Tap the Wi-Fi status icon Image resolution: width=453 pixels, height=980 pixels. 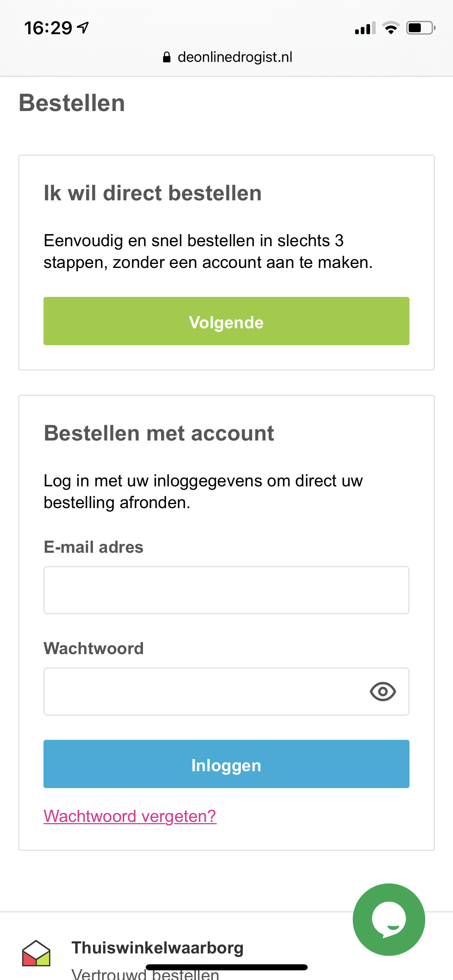pyautogui.click(x=391, y=28)
